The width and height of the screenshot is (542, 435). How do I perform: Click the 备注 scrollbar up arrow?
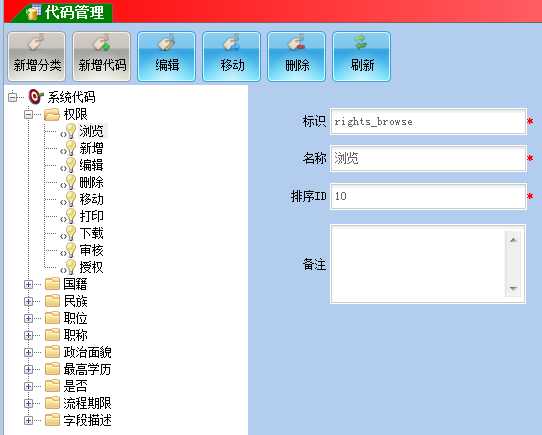[x=513, y=239]
